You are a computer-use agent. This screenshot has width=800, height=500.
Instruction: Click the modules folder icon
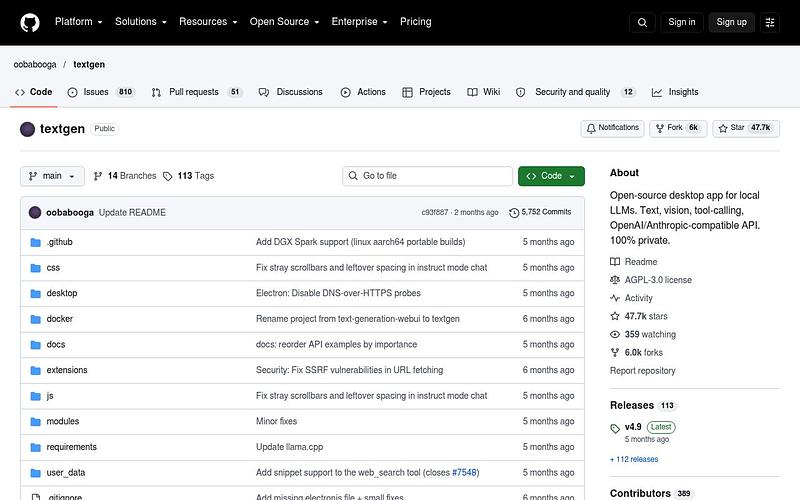tap(35, 421)
